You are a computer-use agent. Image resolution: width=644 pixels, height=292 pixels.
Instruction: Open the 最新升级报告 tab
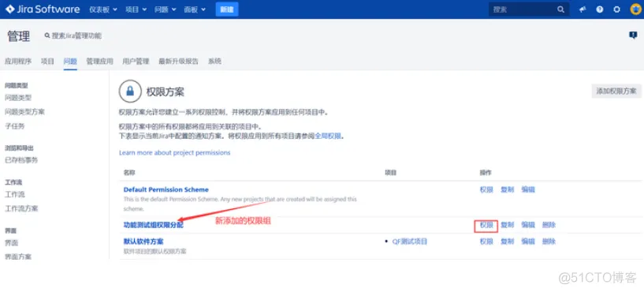tap(179, 62)
